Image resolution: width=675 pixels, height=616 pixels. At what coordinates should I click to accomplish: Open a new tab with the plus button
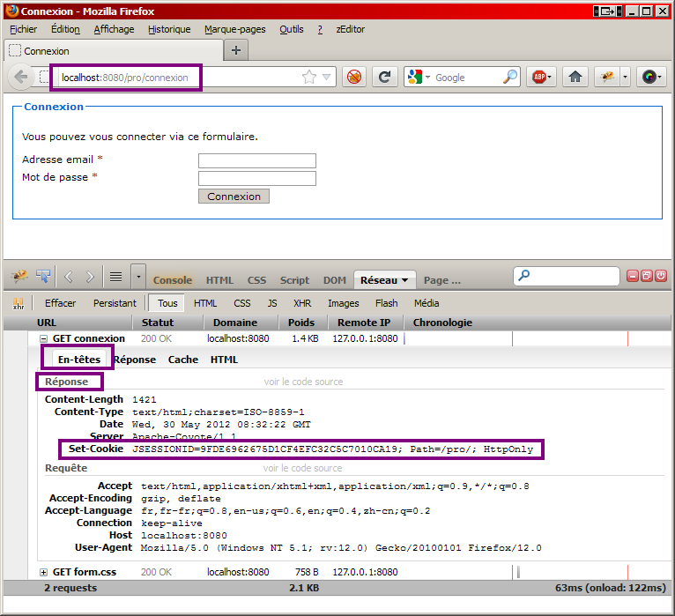236,50
